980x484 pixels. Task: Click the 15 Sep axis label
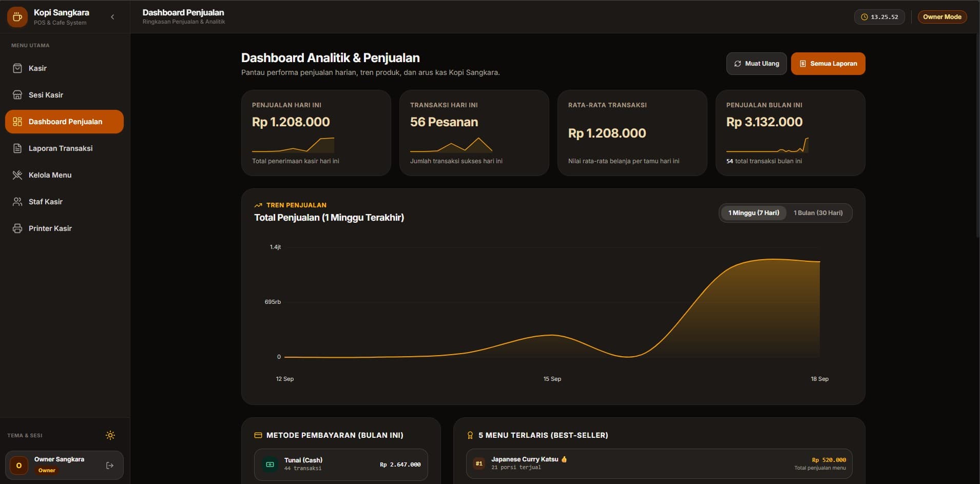(x=552, y=379)
